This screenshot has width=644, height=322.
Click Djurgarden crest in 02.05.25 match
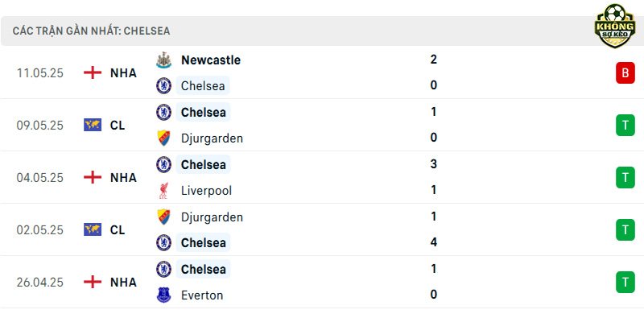coord(164,217)
